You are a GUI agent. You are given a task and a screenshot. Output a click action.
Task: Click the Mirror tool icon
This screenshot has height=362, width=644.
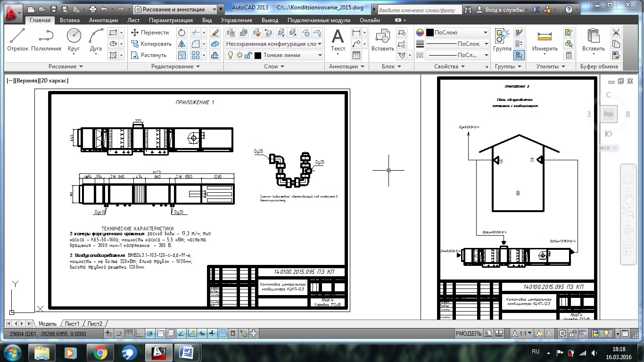(182, 44)
